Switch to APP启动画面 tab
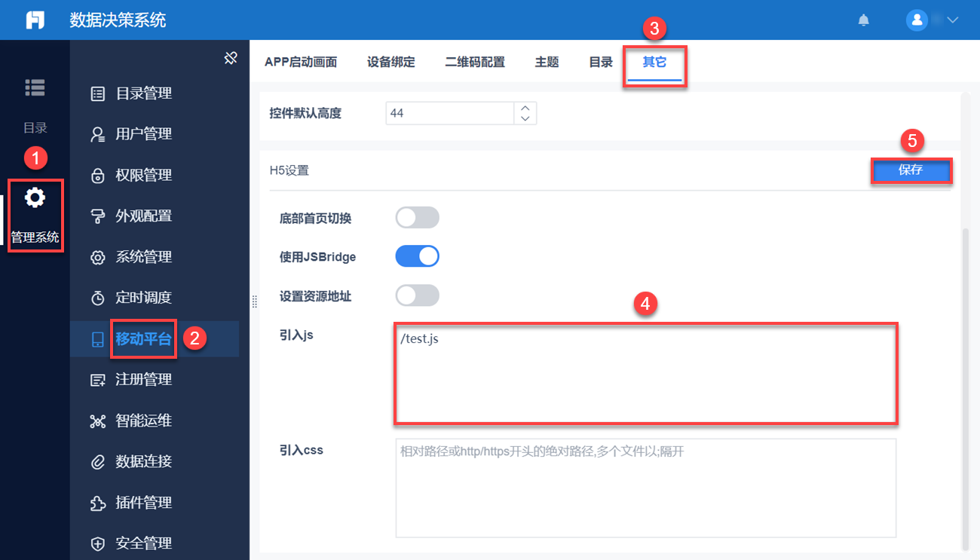Viewport: 980px width, 560px height. coord(301,63)
